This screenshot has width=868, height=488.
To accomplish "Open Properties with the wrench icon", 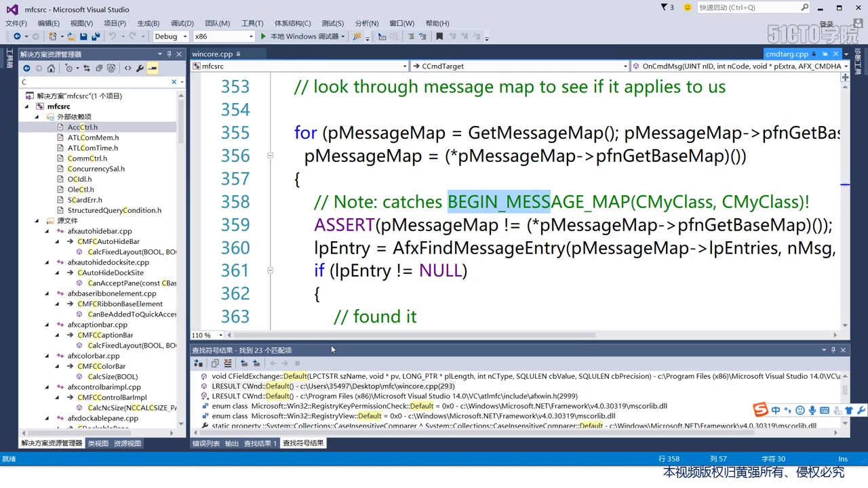I will [140, 68].
